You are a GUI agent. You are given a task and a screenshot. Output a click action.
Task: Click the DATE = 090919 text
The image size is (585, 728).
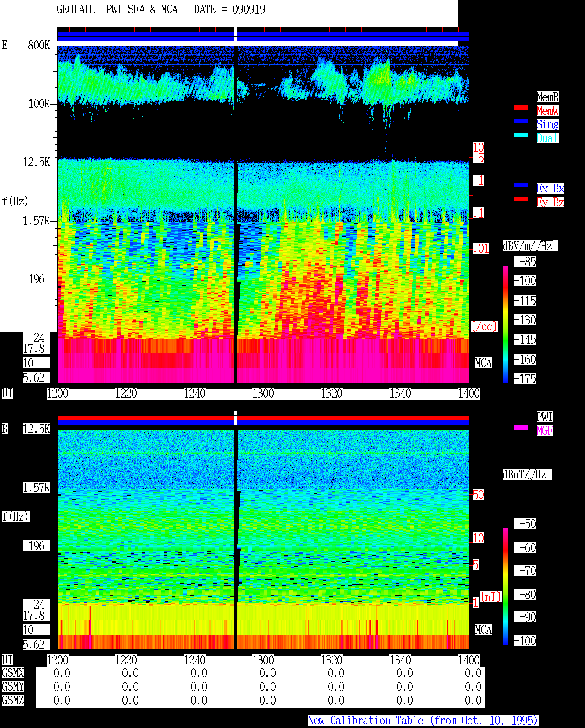pos(229,9)
